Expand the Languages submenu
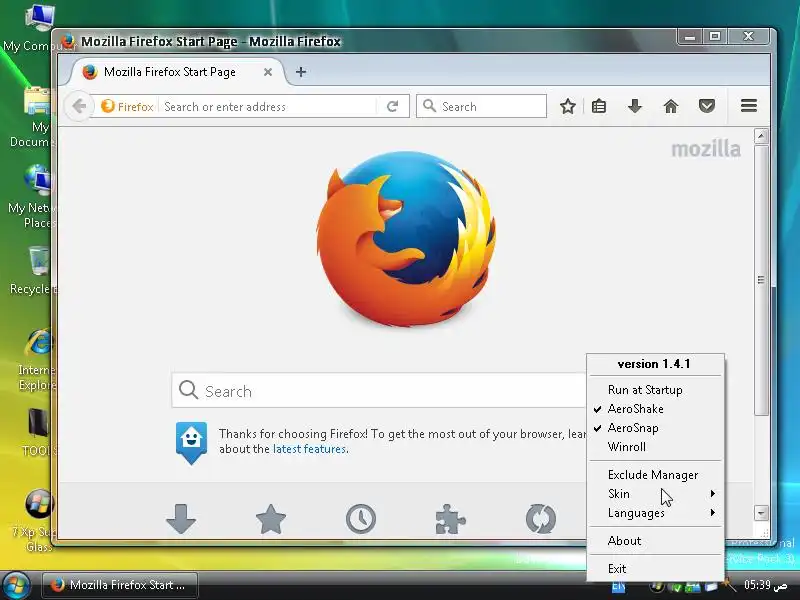 click(x=656, y=512)
